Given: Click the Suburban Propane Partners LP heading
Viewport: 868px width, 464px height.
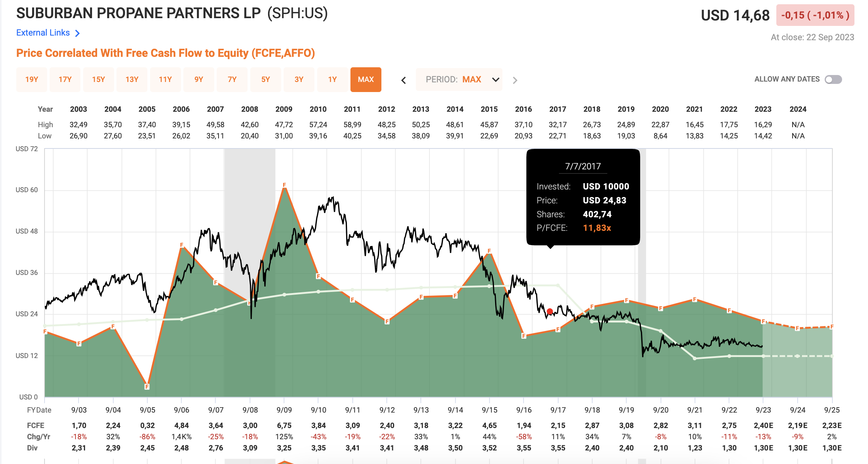Looking at the screenshot, I should (x=138, y=13).
